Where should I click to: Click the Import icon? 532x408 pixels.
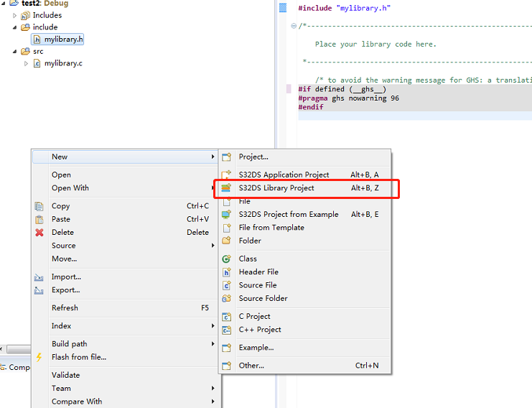click(39, 277)
